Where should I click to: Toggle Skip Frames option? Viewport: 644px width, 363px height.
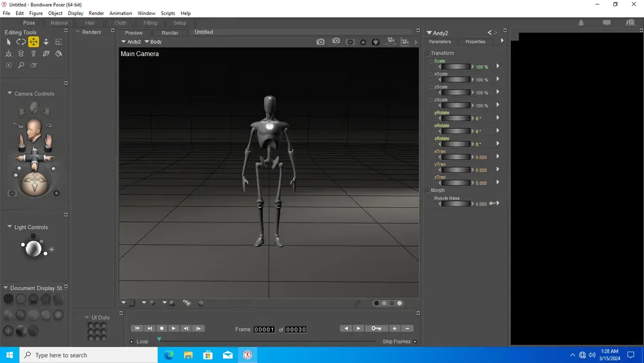(x=415, y=342)
